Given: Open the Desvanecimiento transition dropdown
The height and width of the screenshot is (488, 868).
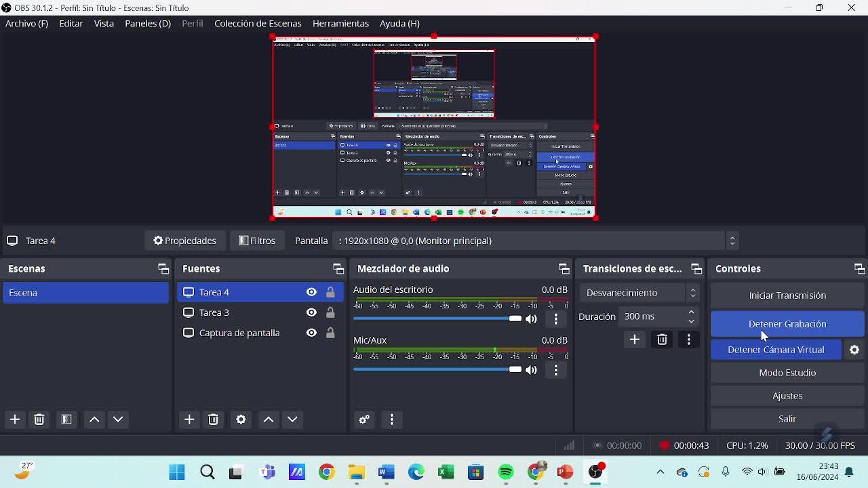Looking at the screenshot, I should tap(639, 293).
